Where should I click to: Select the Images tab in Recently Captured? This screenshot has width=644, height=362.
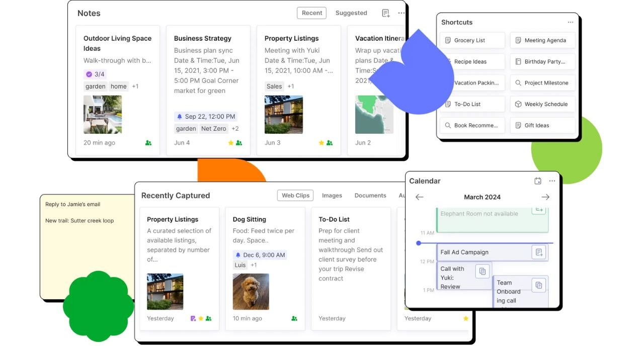tap(332, 195)
